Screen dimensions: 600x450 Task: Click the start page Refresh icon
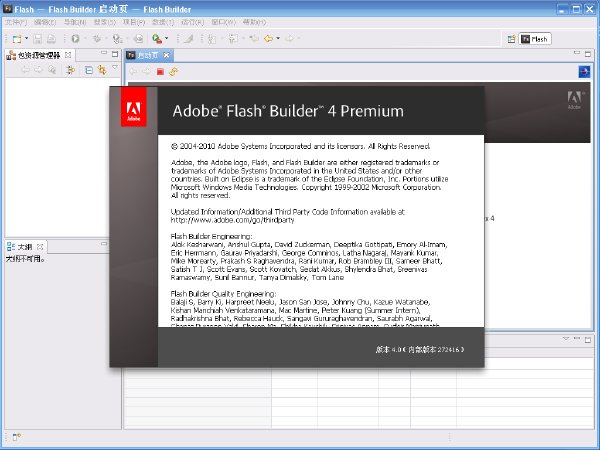coord(174,72)
